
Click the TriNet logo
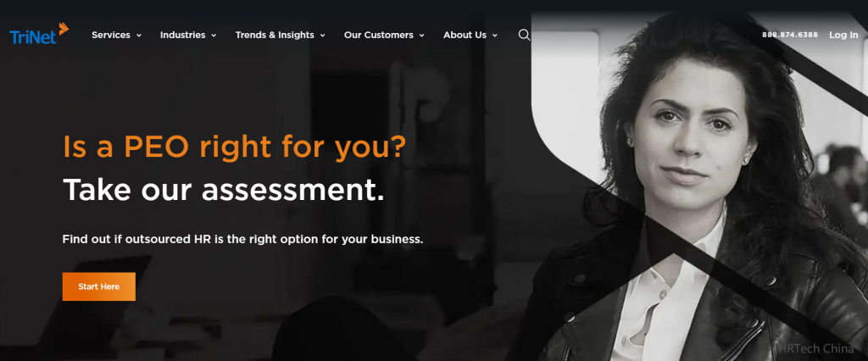[39, 33]
